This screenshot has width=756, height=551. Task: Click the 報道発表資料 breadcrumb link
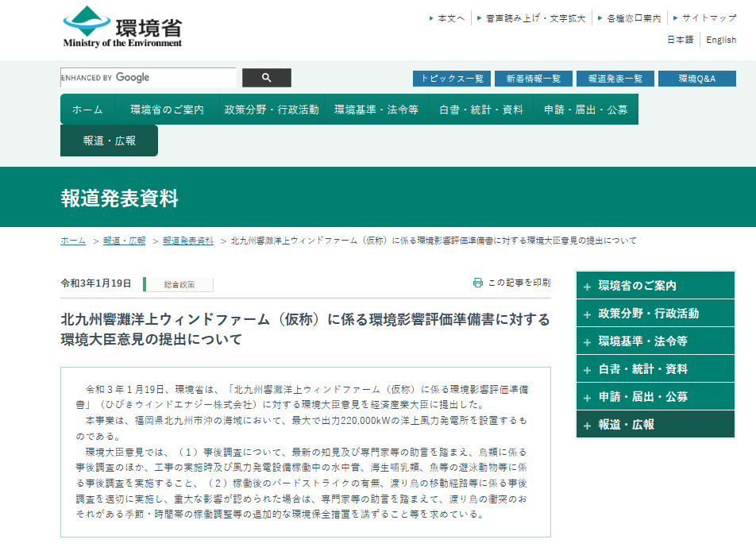click(x=188, y=241)
